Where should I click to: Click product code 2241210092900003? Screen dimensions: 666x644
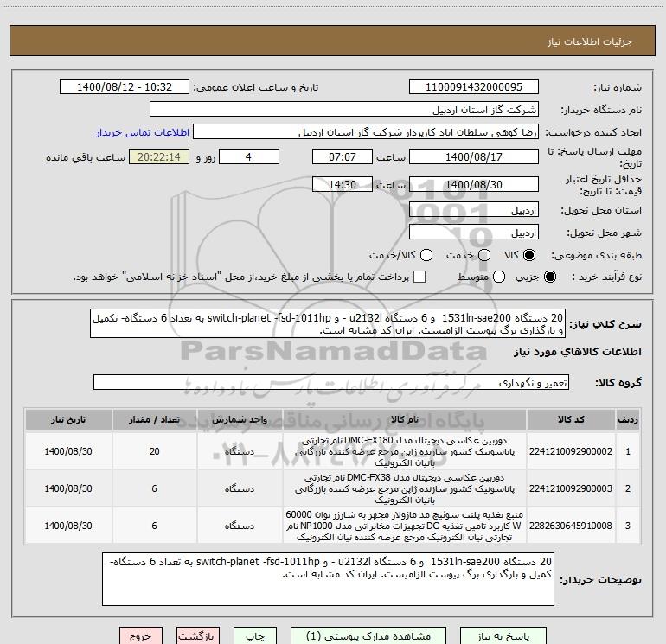click(x=571, y=488)
